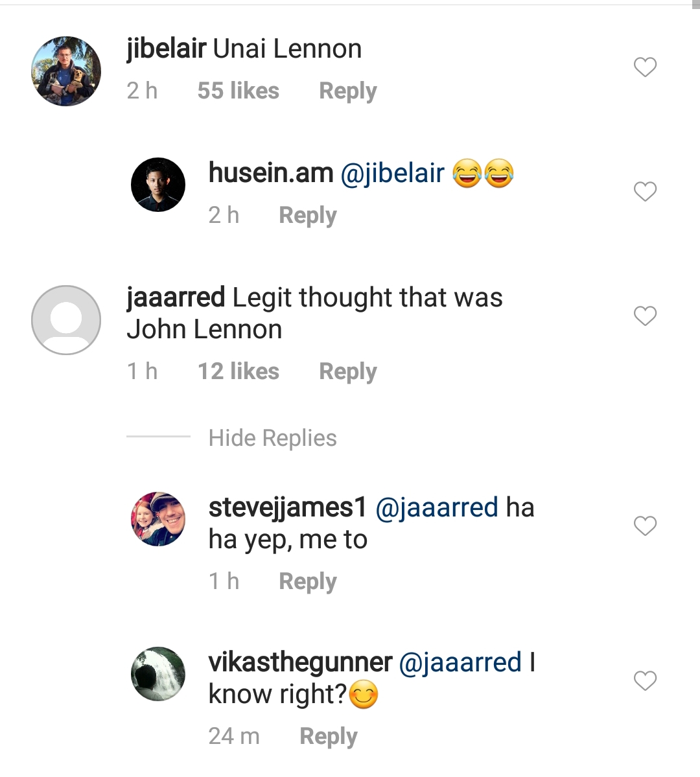
Task: Like jibelair's Unai Lennon comment
Action: 645,67
